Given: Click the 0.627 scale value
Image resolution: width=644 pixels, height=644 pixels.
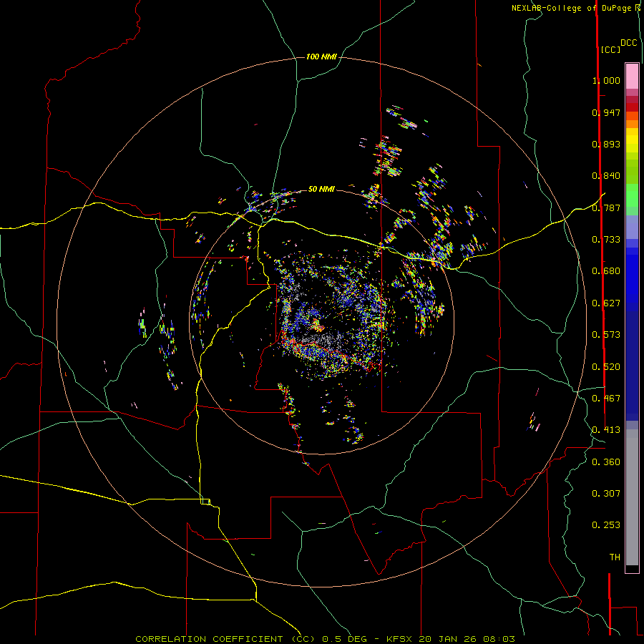Looking at the screenshot, I should pos(606,303).
